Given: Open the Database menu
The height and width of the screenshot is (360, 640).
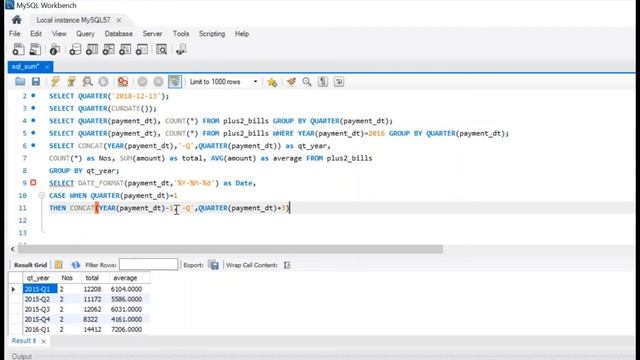Looking at the screenshot, I should [x=119, y=34].
